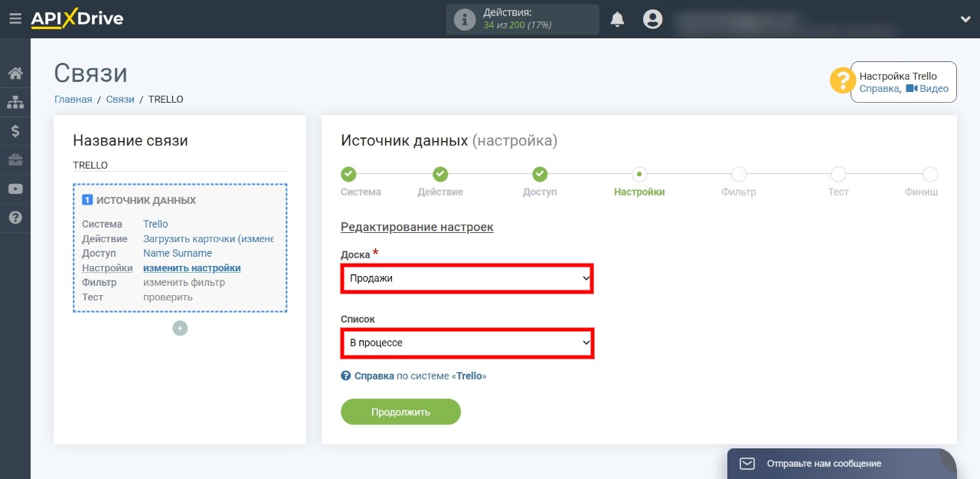
Task: Click изменить настройки link
Action: click(192, 268)
